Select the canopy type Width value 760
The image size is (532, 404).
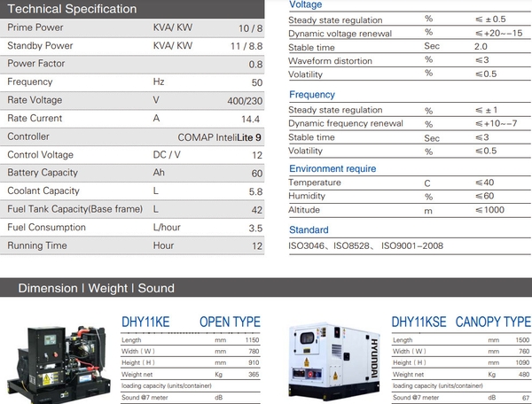pyautogui.click(x=524, y=352)
